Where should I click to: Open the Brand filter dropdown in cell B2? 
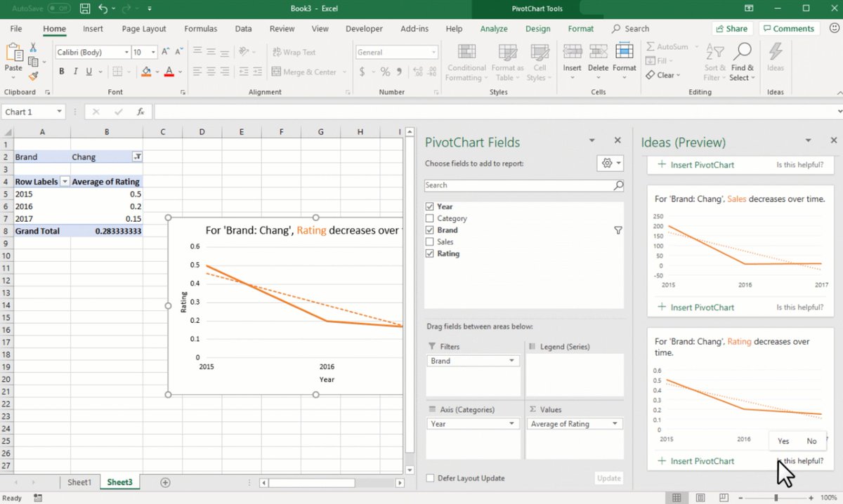point(138,157)
